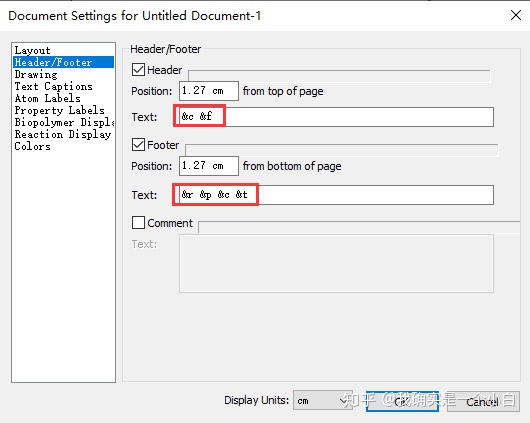The height and width of the screenshot is (423, 530).
Task: Close the Document Settings dialog
Action: (x=516, y=15)
